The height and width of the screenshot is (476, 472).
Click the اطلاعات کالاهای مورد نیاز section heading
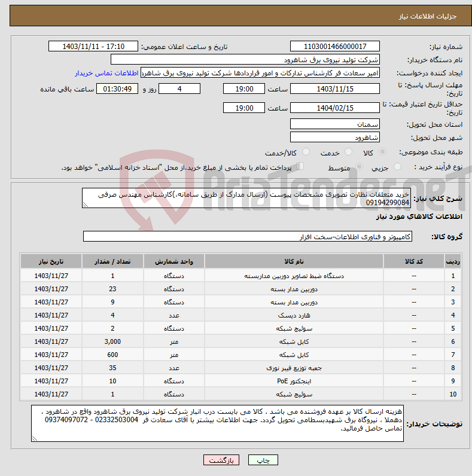click(419, 216)
